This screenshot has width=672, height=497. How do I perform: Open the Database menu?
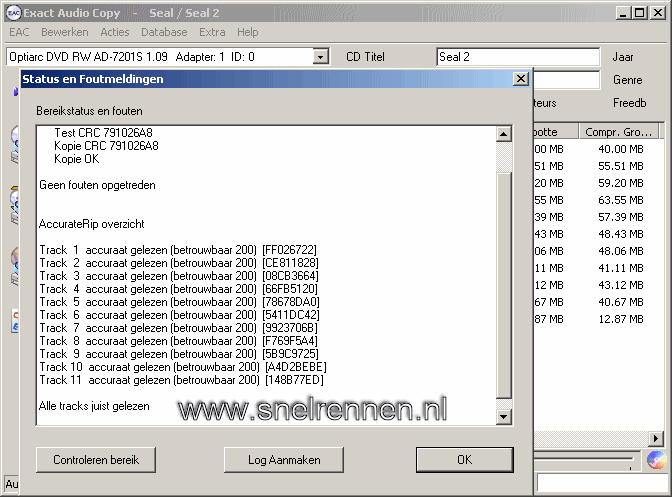[x=164, y=32]
